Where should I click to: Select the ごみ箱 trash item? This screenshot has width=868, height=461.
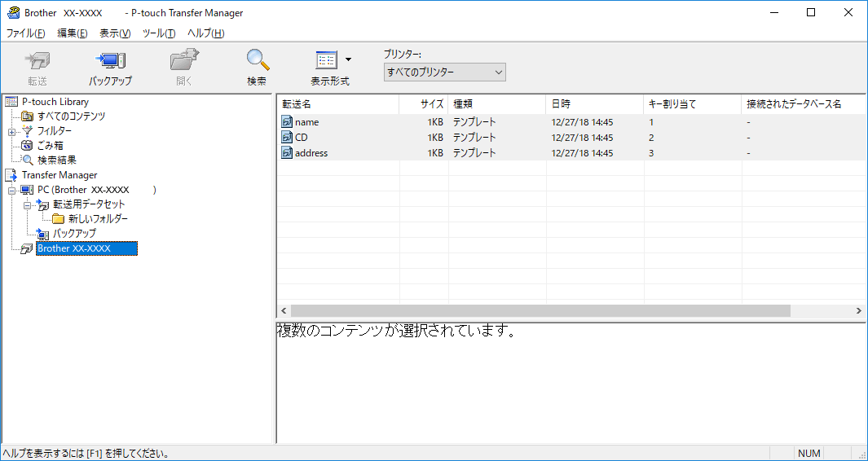point(50,146)
